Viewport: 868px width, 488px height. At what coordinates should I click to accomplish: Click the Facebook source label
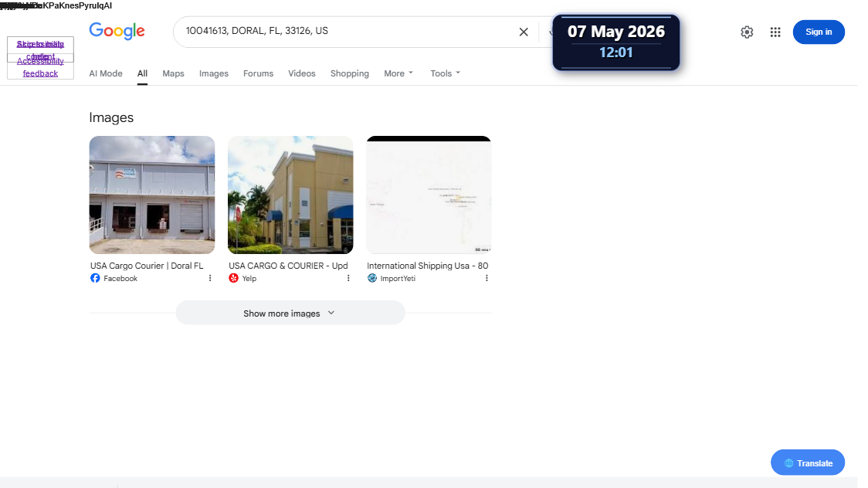click(120, 278)
